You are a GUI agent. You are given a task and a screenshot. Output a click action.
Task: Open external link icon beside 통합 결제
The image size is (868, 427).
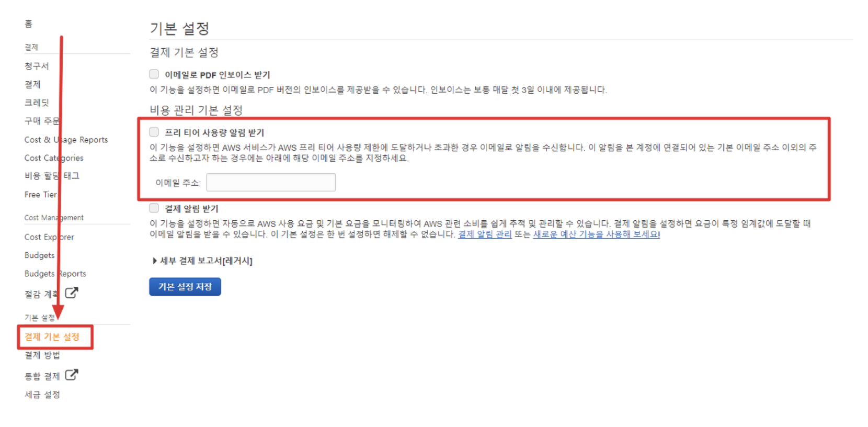pyautogui.click(x=72, y=375)
